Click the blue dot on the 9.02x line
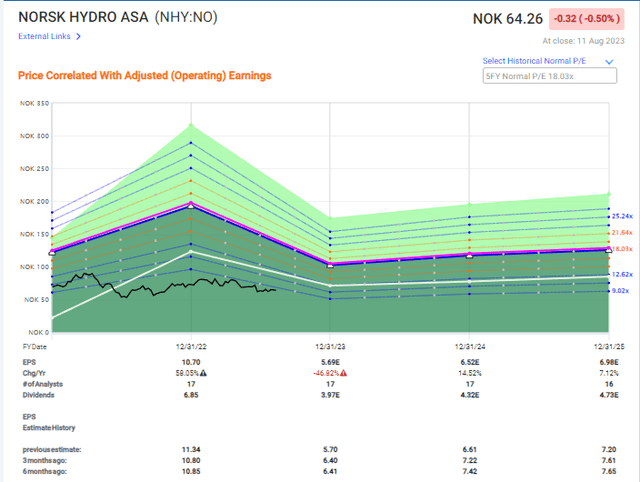 pyautogui.click(x=607, y=289)
